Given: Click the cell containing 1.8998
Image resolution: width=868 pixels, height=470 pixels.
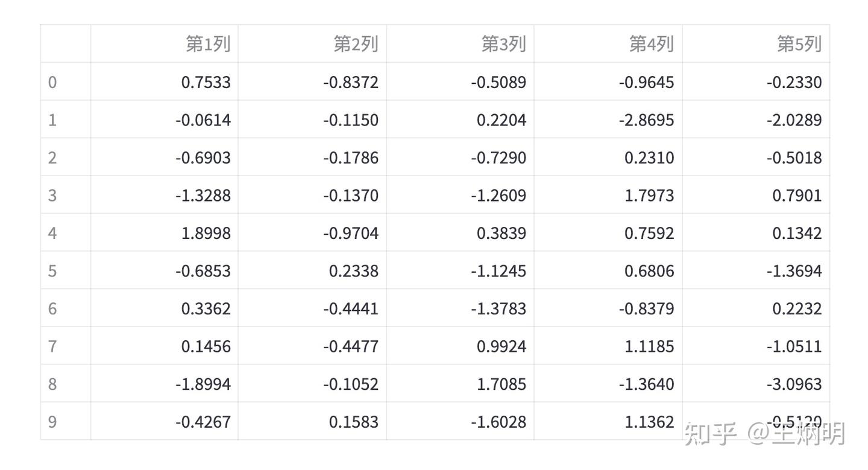Looking at the screenshot, I should [165, 232].
